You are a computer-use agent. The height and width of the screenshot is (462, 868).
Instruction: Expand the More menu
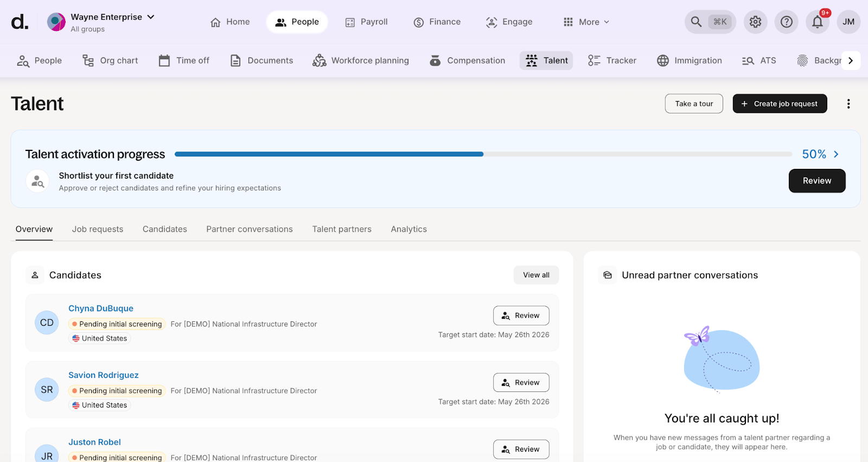click(x=586, y=22)
